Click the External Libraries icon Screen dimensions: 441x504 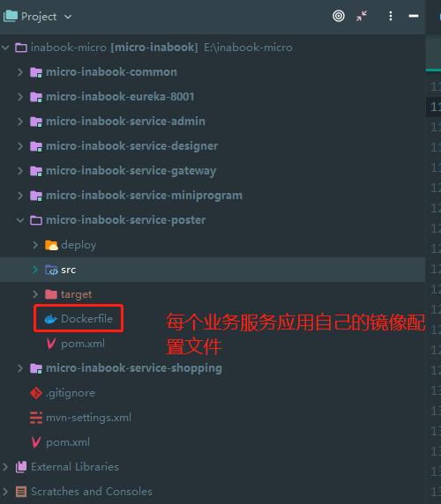[x=21, y=467]
